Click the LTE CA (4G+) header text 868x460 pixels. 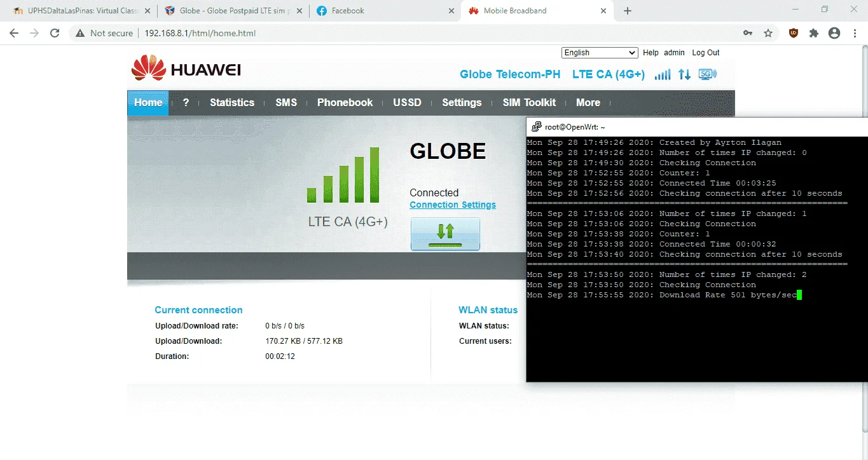609,74
